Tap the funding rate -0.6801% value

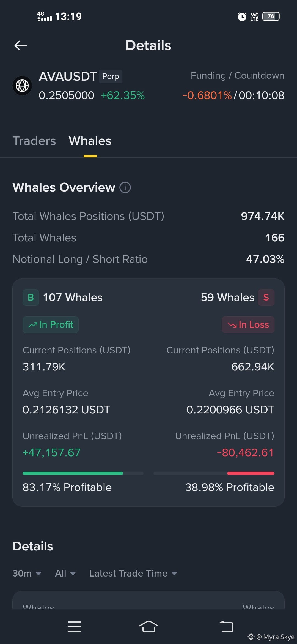pyautogui.click(x=207, y=95)
